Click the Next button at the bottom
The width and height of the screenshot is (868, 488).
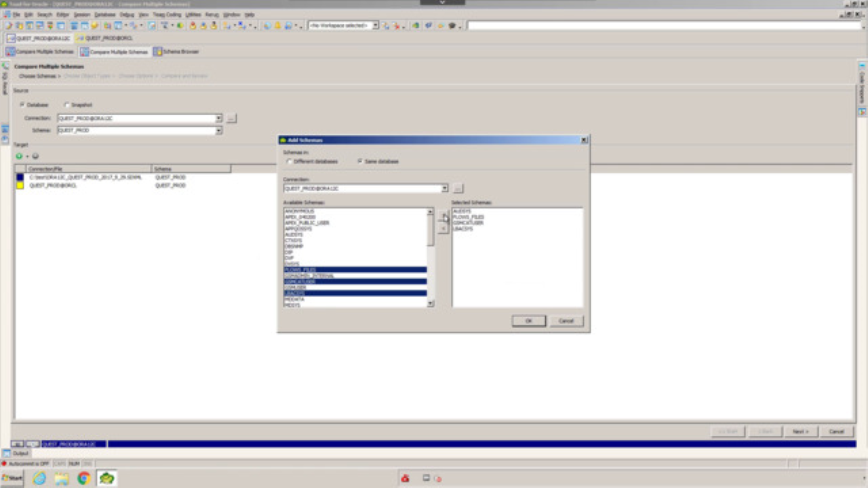click(802, 431)
